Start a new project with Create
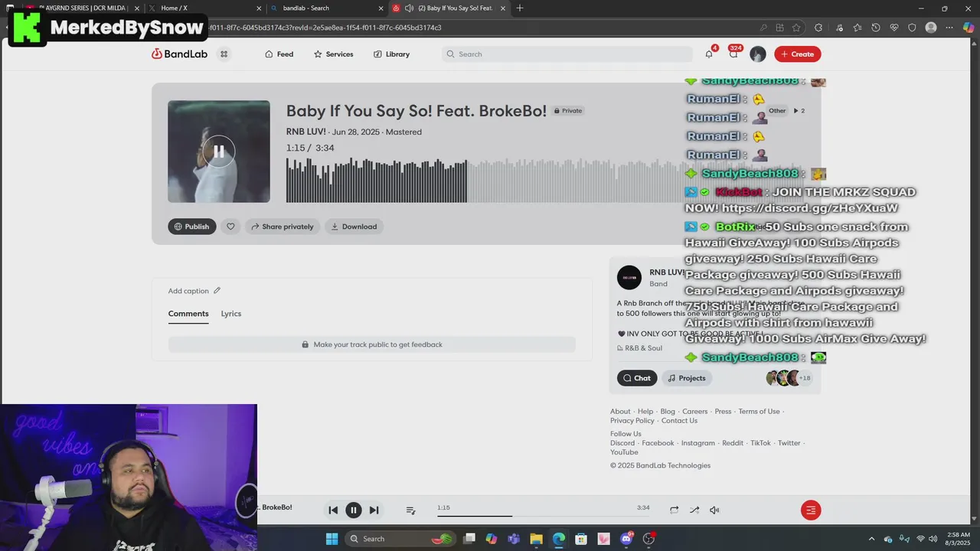The width and height of the screenshot is (980, 551). (x=797, y=54)
